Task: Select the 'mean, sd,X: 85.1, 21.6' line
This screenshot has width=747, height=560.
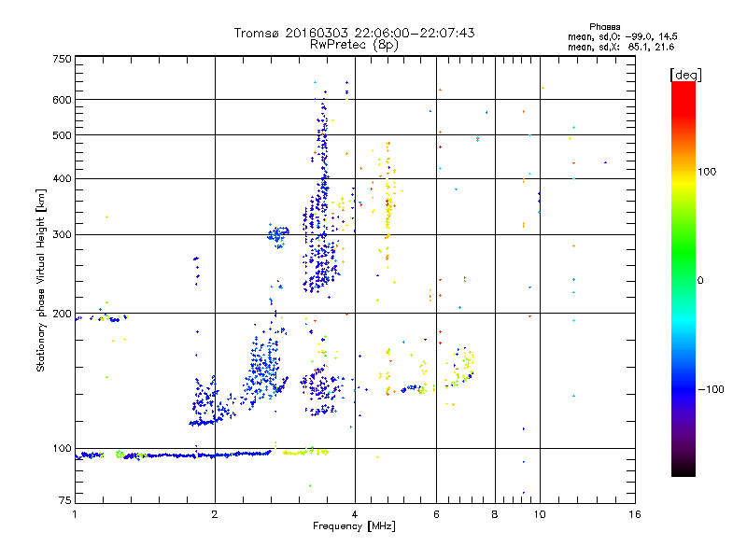Action: 621,47
